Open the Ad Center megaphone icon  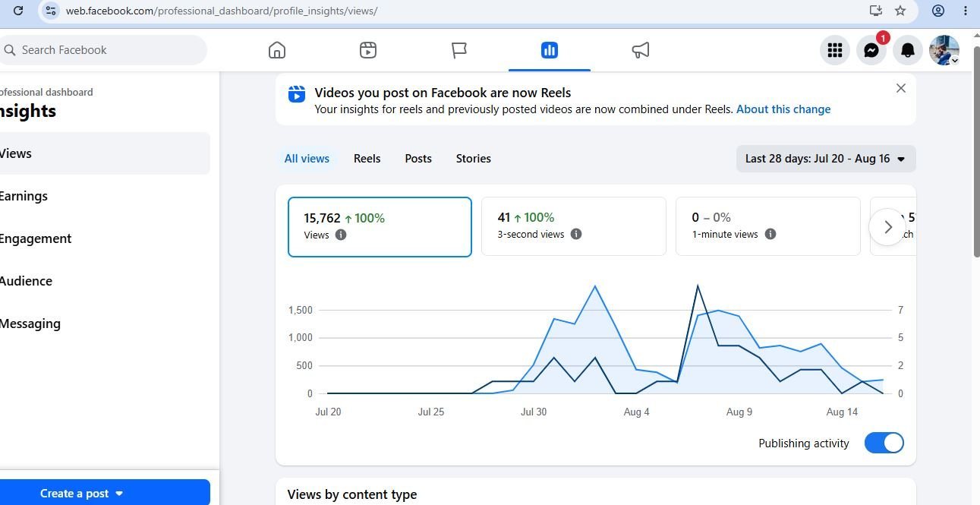coord(641,50)
